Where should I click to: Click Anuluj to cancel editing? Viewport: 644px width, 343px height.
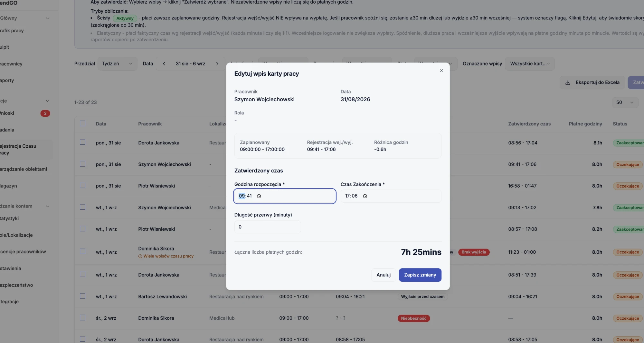tap(384, 275)
